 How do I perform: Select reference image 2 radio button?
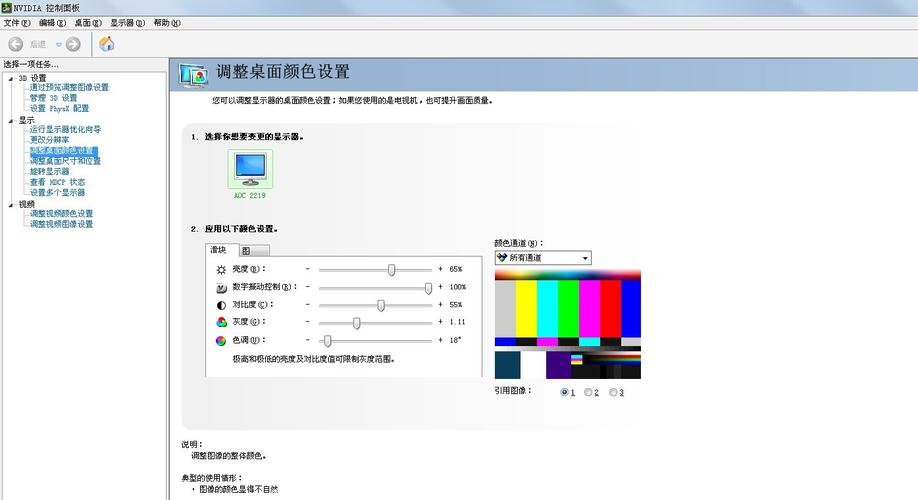click(x=588, y=392)
